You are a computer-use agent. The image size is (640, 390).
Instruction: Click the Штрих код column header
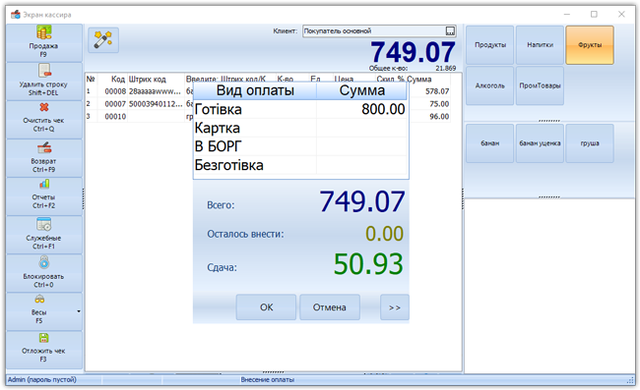click(x=156, y=79)
